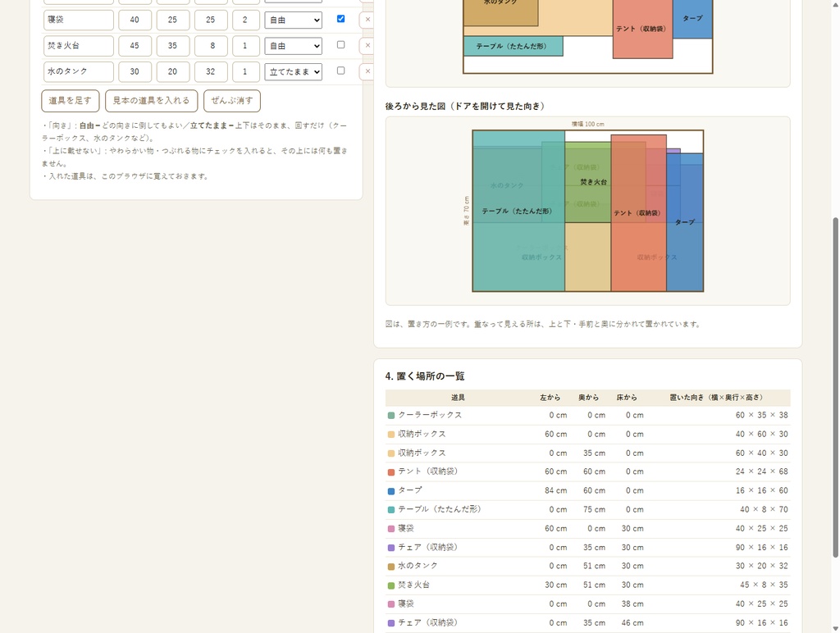This screenshot has width=840, height=633.
Task: Expand the orientation dropdown in the 焚き火台 row
Action: pos(293,46)
